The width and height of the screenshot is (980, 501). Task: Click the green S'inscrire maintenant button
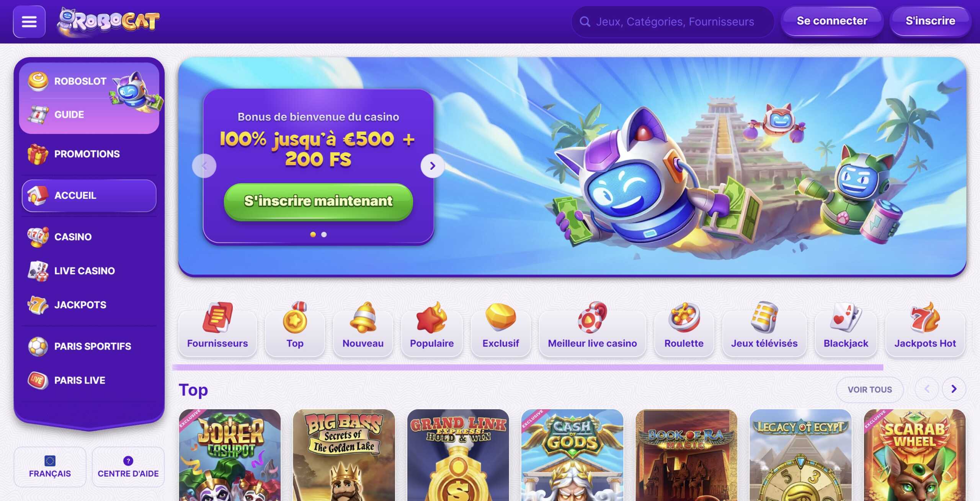pos(318,202)
